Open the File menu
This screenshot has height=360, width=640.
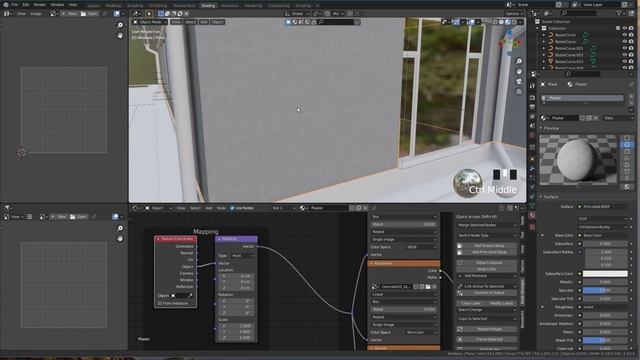[x=15, y=4]
